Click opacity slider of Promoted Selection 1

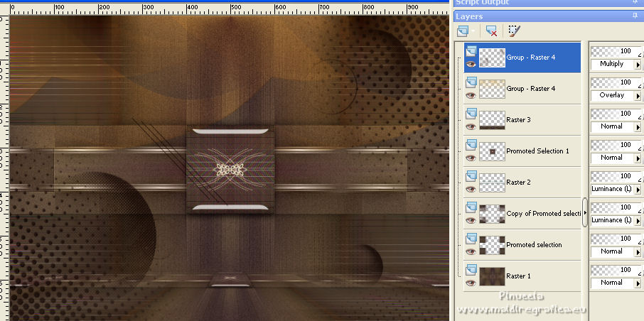coord(616,145)
